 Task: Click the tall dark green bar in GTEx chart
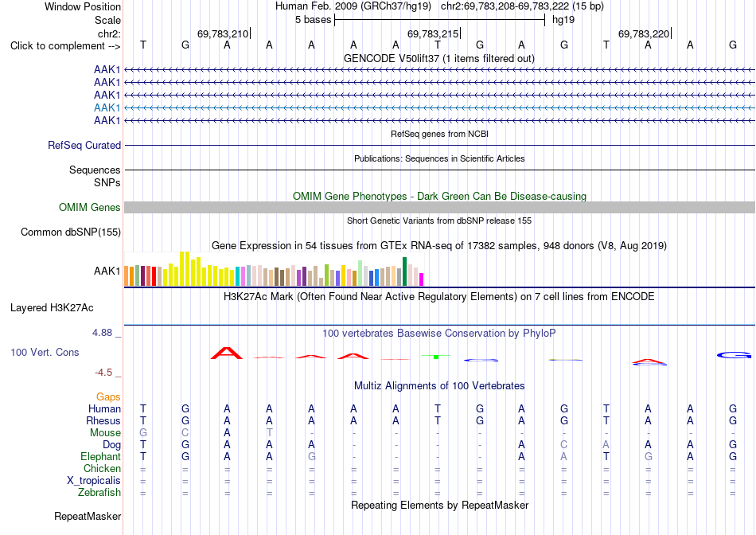405,271
